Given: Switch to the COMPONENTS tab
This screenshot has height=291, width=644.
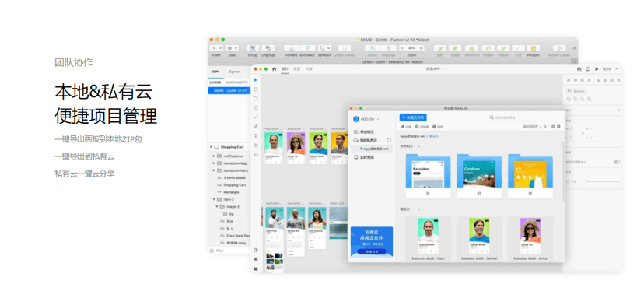Looking at the screenshot, I should 236,82.
